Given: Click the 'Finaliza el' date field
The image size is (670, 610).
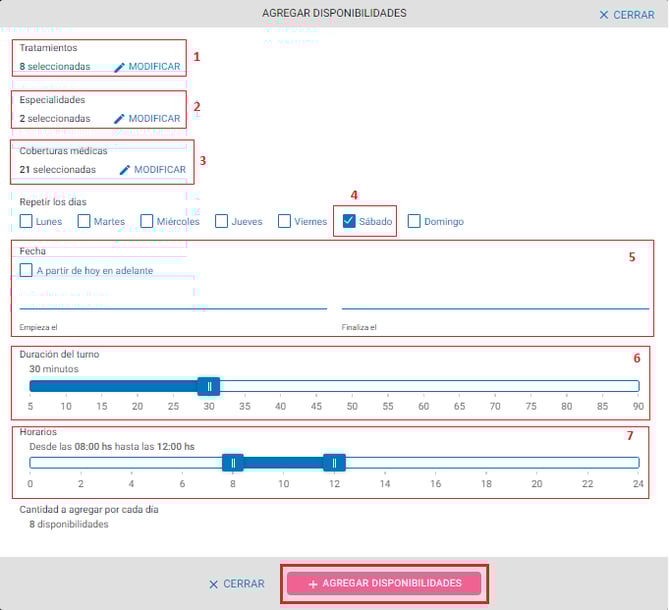Looking at the screenshot, I should tap(495, 298).
